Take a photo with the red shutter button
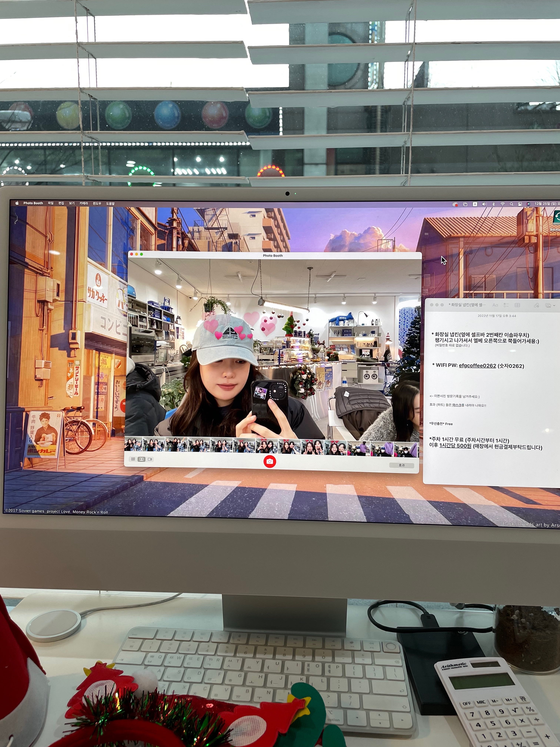The image size is (560, 747). [270, 461]
